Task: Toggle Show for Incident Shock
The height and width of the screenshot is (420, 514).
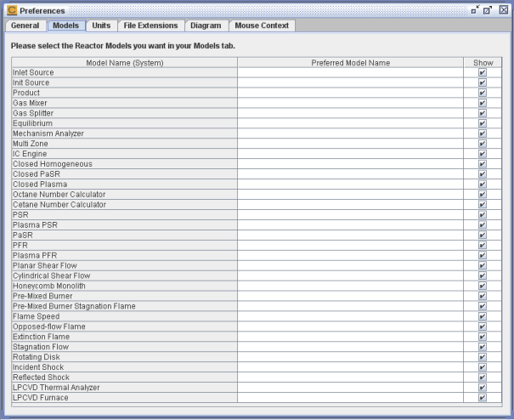Action: coord(483,367)
